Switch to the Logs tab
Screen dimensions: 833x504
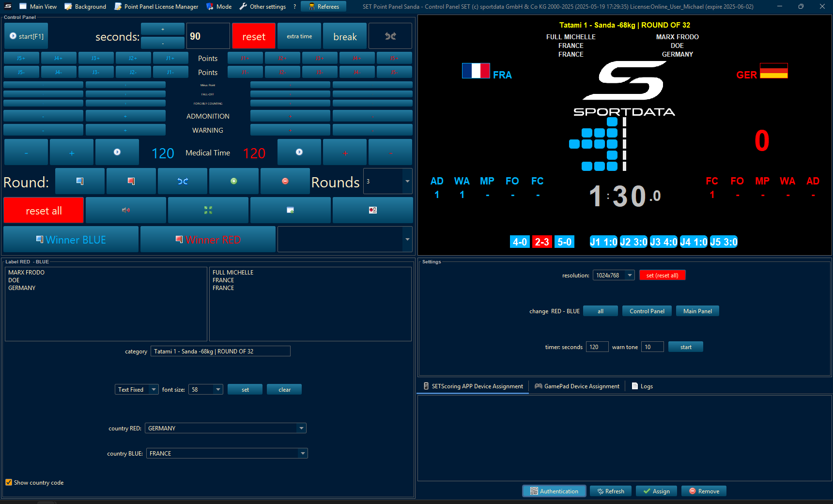click(642, 386)
